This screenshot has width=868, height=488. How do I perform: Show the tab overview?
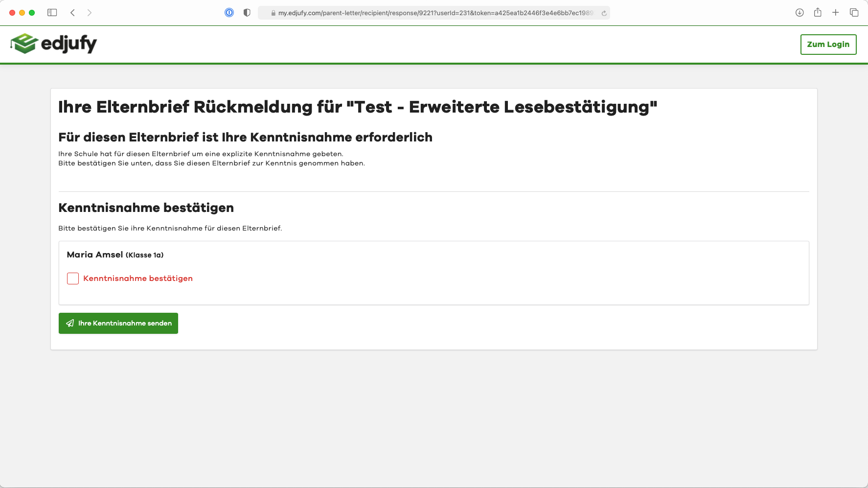(854, 13)
